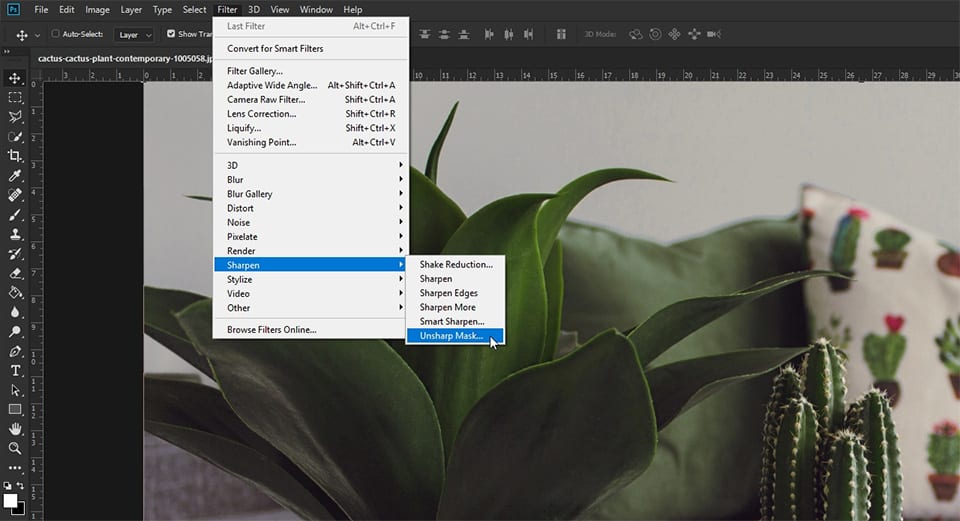Open the Window menu

[x=316, y=9]
